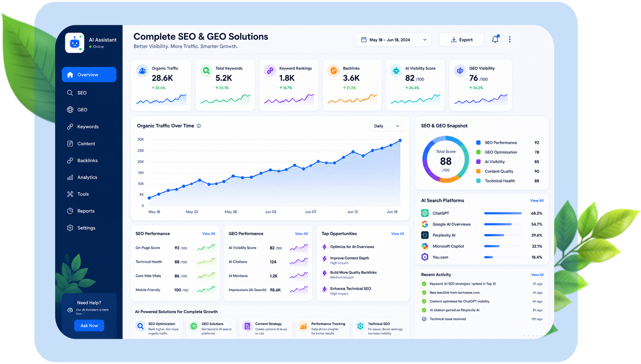Select Overview in the sidebar

89,75
